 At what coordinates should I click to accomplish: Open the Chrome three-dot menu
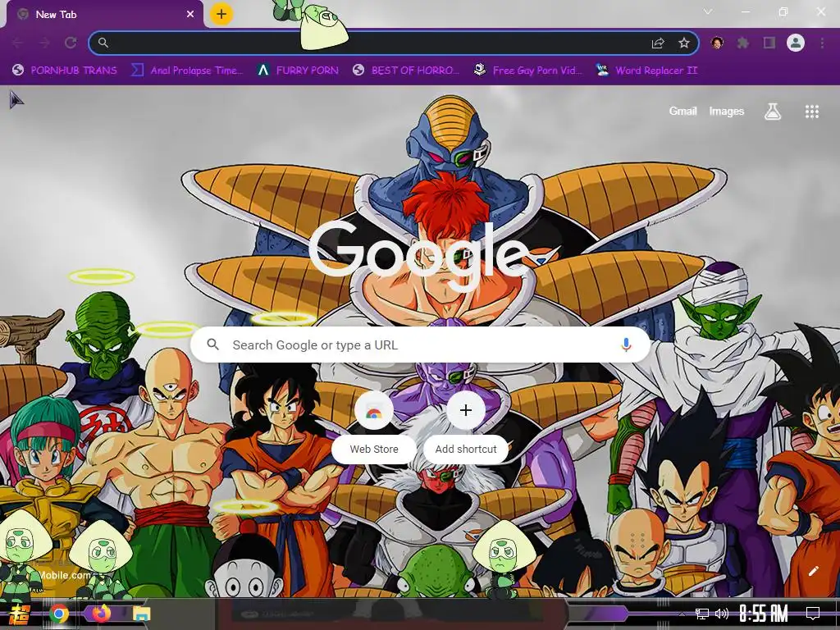[x=822, y=43]
